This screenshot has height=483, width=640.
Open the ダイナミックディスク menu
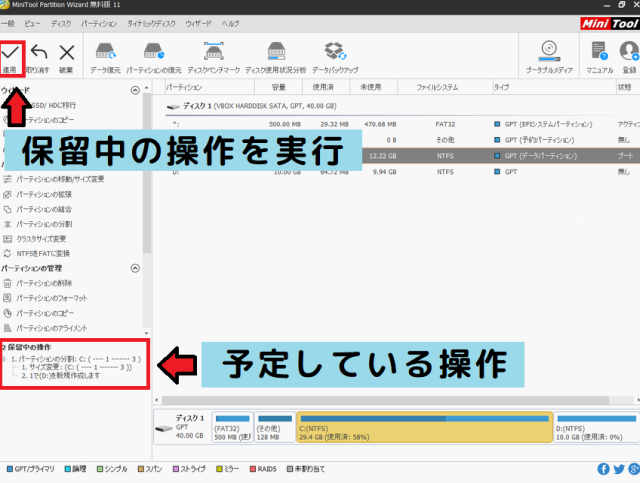pos(151,24)
